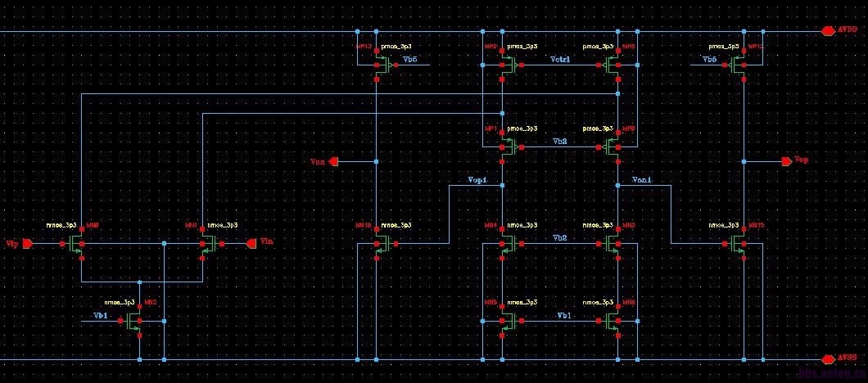
Task: Select the Von1 net label
Action: pyautogui.click(x=642, y=180)
